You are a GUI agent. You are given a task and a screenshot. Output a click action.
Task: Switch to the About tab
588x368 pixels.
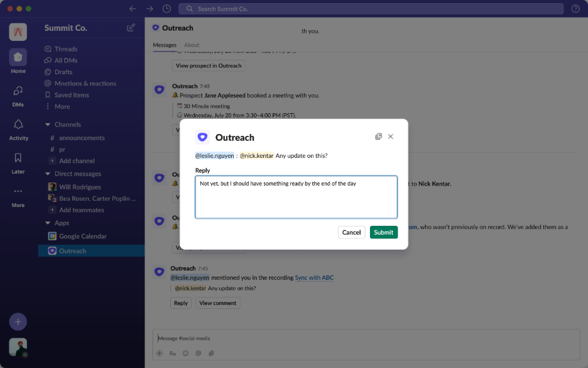click(192, 45)
